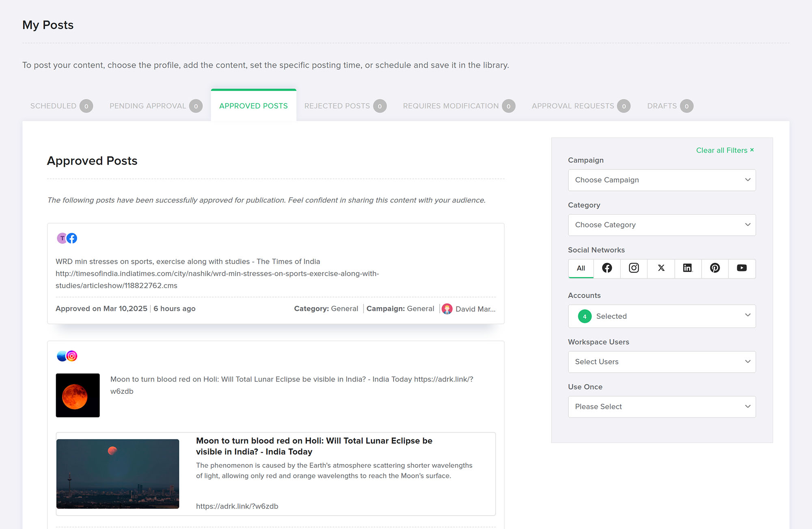The height and width of the screenshot is (529, 812).
Task: Filter by LinkedIn social network icon
Action: click(687, 268)
